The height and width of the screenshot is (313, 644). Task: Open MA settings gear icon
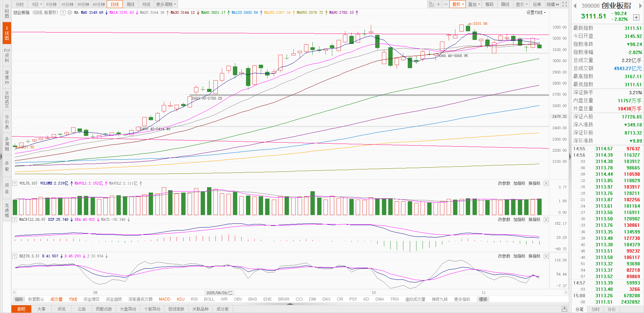pyautogui.click(x=70, y=12)
